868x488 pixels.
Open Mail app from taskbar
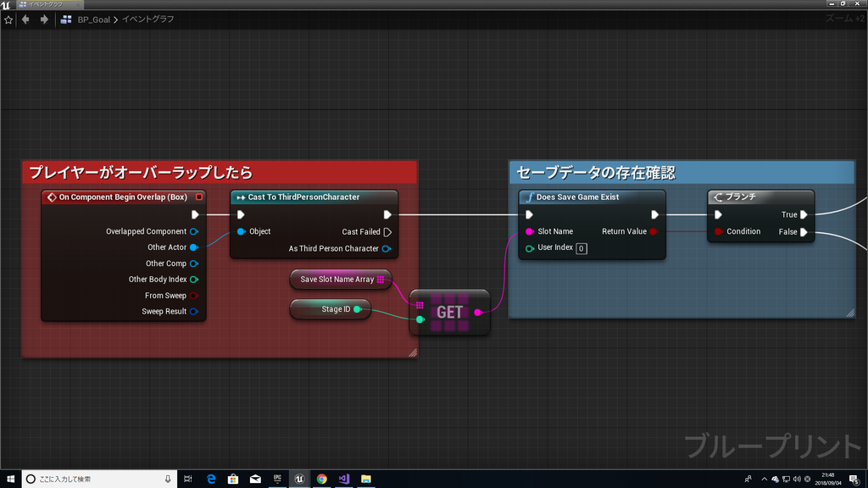click(x=255, y=480)
